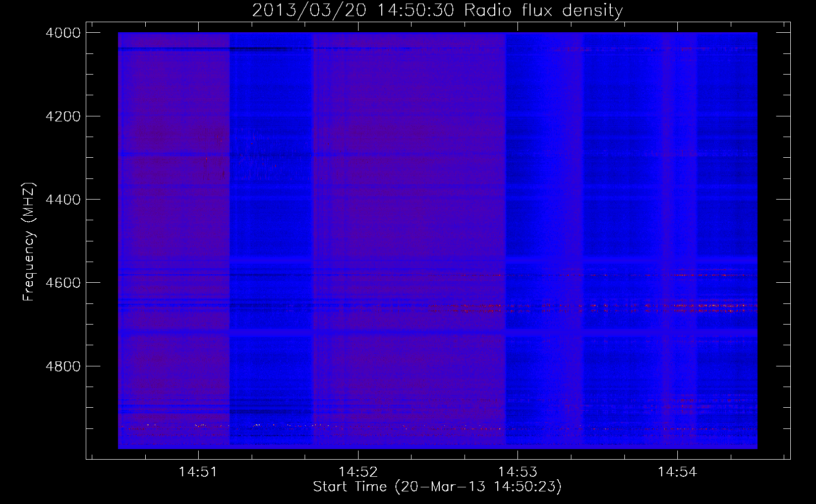Click the 4000 frequency tick label
Viewport: 816px width, 504px height.
[x=63, y=33]
